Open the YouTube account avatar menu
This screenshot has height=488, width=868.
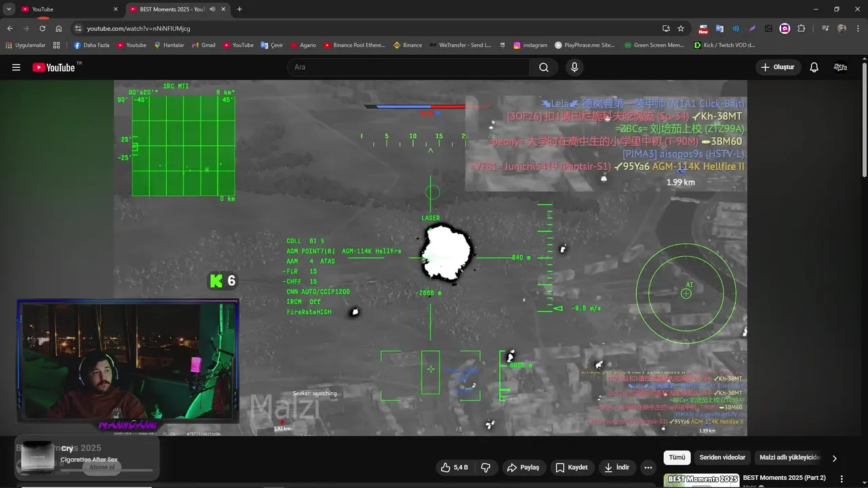840,67
